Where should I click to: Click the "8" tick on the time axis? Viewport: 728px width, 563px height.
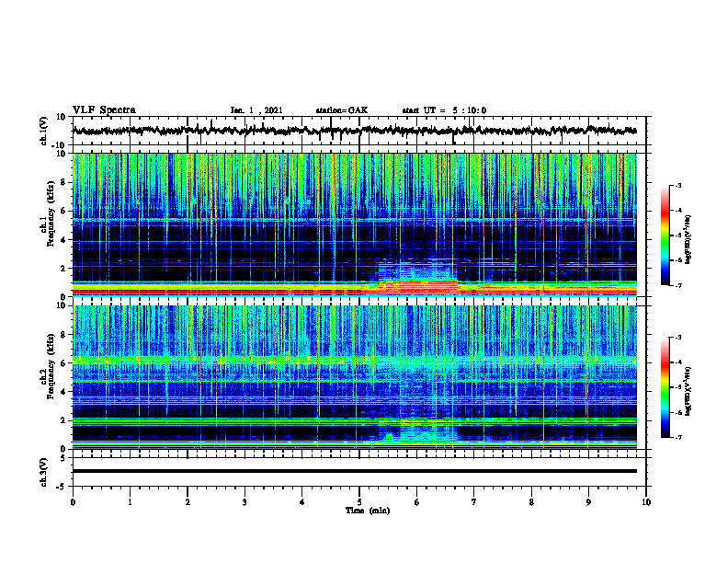[531, 502]
